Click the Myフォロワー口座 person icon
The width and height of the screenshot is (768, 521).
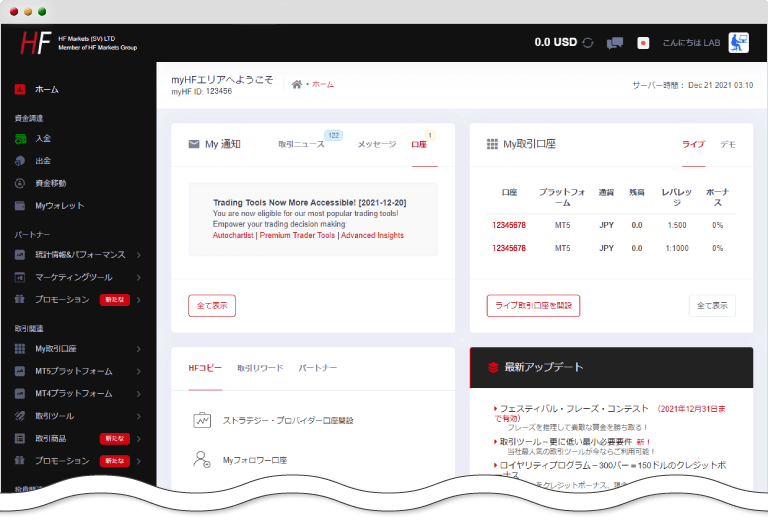pyautogui.click(x=202, y=459)
